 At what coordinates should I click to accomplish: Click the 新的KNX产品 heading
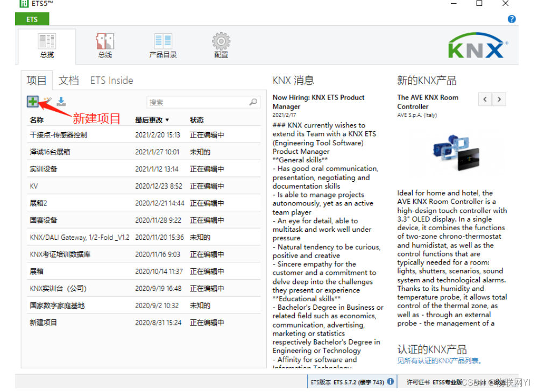427,80
